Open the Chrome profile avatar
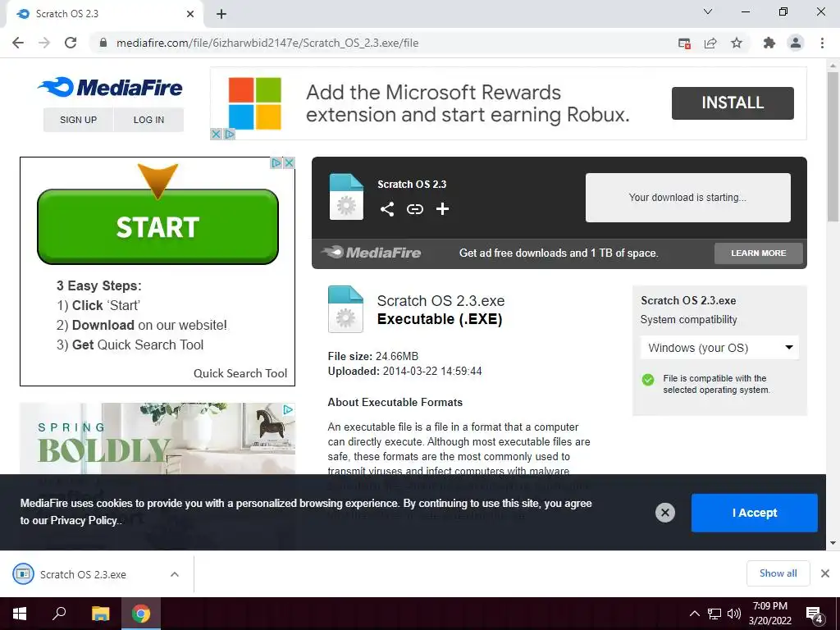 point(796,43)
